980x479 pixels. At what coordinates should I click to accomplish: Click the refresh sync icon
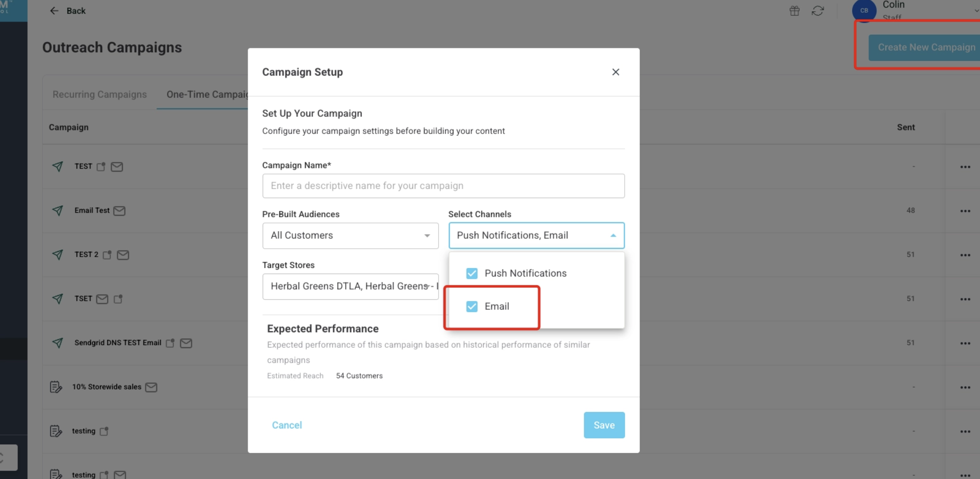tap(817, 10)
